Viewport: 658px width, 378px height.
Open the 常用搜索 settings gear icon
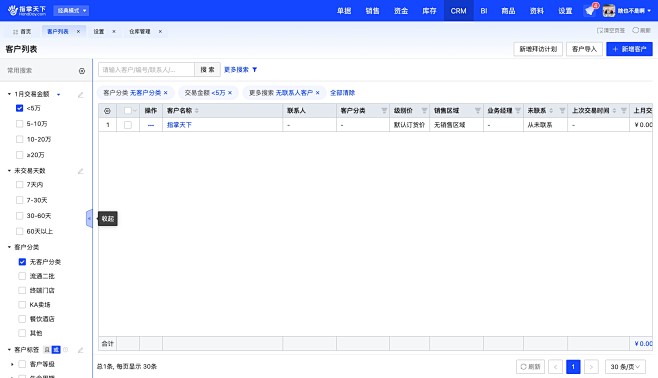82,71
